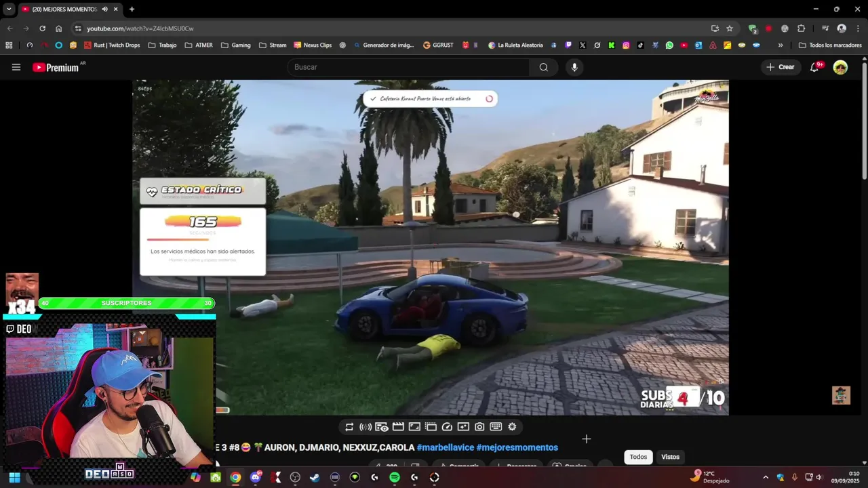
Task: Take a video screenshot with camera icon
Action: [x=479, y=427]
